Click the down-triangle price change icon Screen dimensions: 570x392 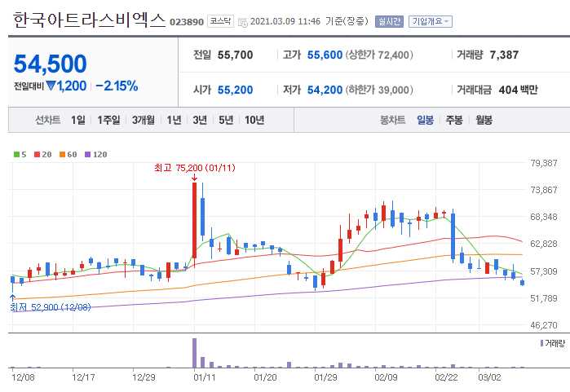click(51, 86)
